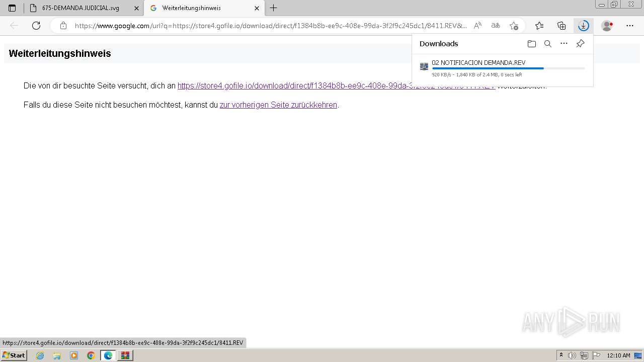This screenshot has width=644, height=362.
Task: Open downloads folder from Downloads panel
Action: pyautogui.click(x=532, y=44)
